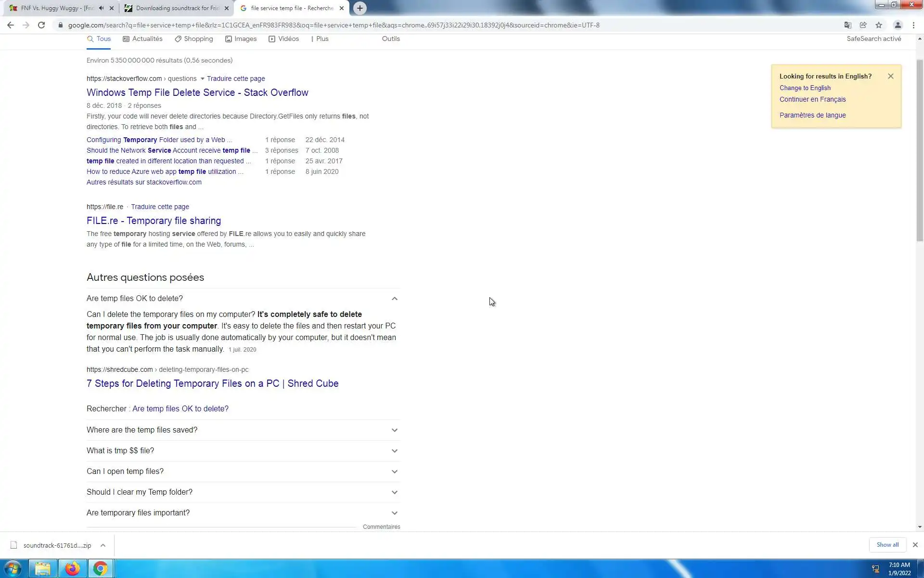The image size is (924, 578).
Task: Expand 'Where are the temp files saved?'
Action: [394, 430]
